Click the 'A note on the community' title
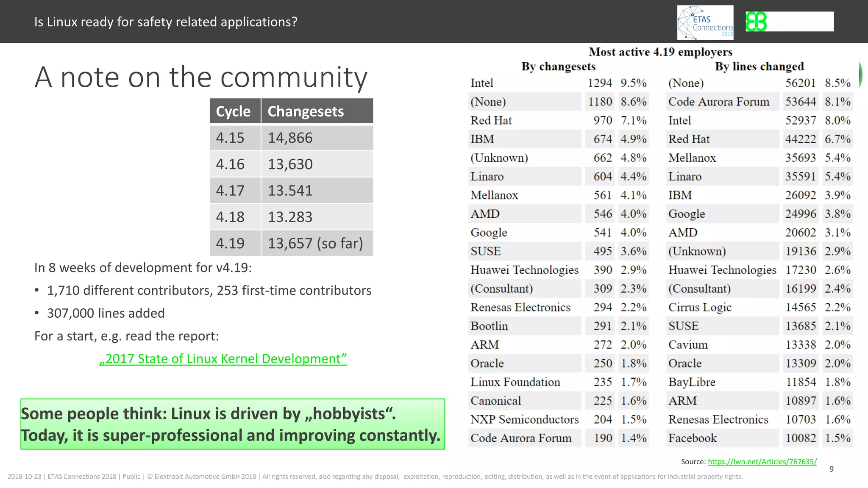The image size is (868, 488). point(201,77)
